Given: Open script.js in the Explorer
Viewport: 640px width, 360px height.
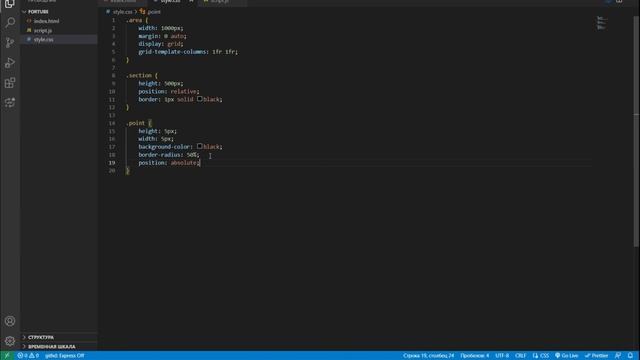Looking at the screenshot, I should coord(43,30).
